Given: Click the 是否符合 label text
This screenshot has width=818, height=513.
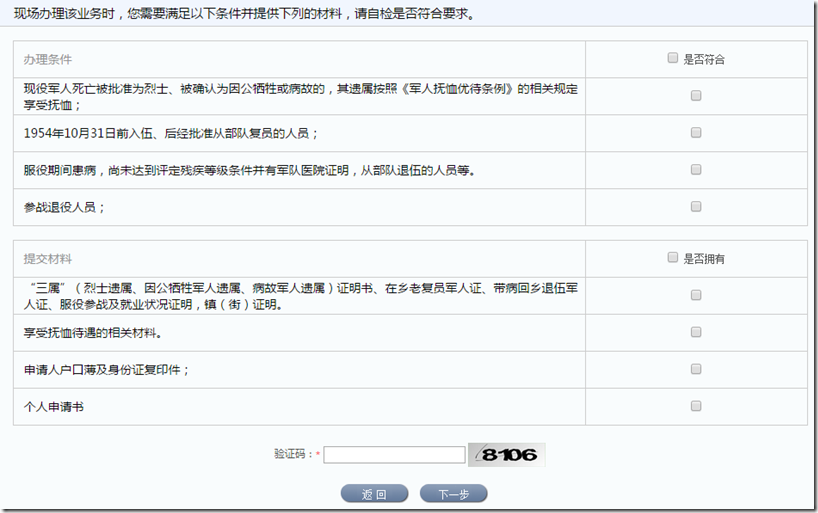Looking at the screenshot, I should [x=704, y=59].
